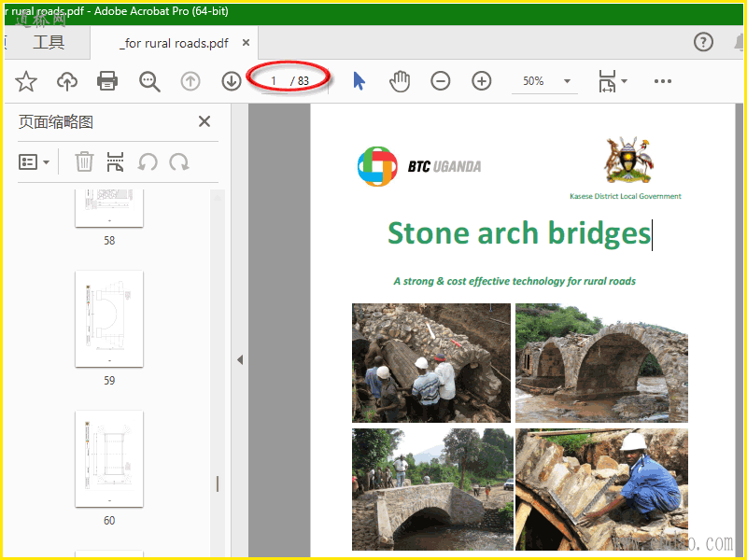Activate the selection arrow tool

(359, 81)
